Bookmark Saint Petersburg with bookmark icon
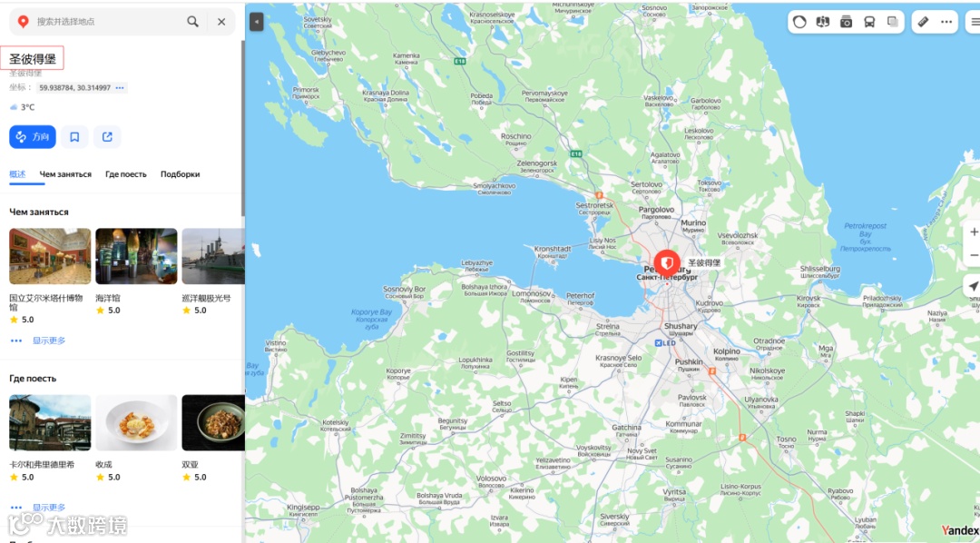 coord(74,137)
